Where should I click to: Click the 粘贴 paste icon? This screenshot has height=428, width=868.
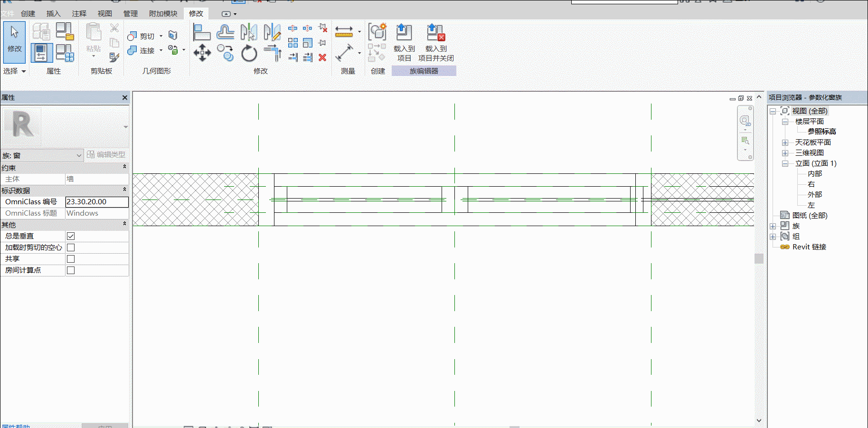(94, 32)
